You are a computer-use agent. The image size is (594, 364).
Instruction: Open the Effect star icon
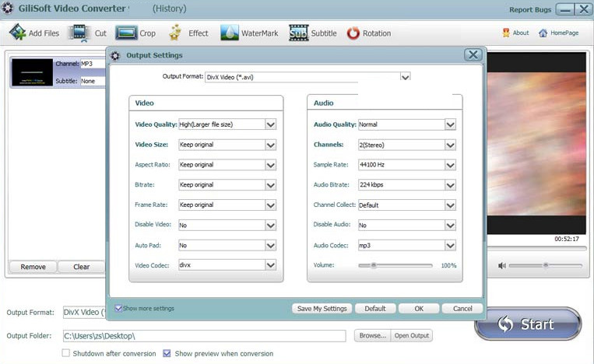(175, 33)
